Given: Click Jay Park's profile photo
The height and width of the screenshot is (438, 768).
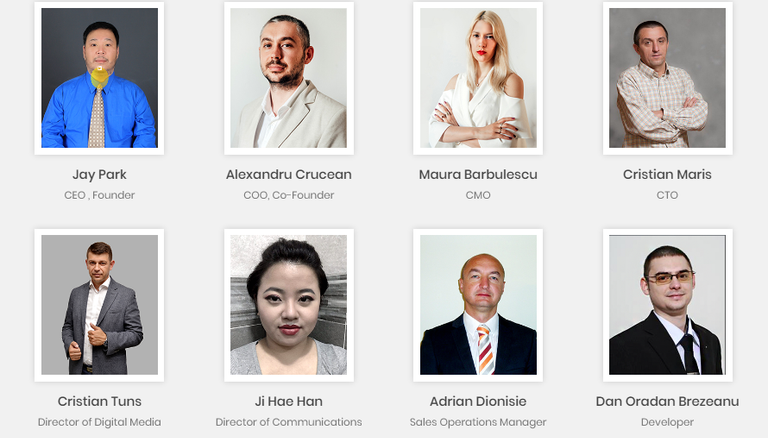Looking at the screenshot, I should pos(99,78).
